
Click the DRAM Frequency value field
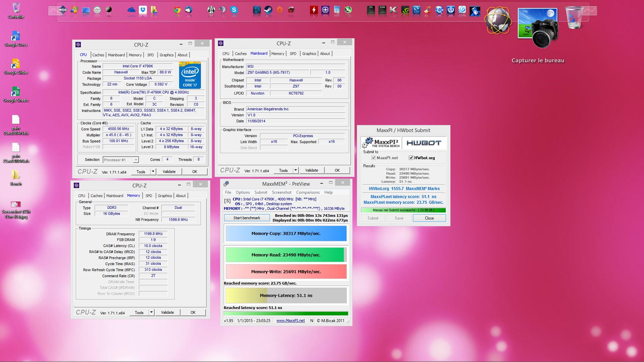(x=153, y=234)
